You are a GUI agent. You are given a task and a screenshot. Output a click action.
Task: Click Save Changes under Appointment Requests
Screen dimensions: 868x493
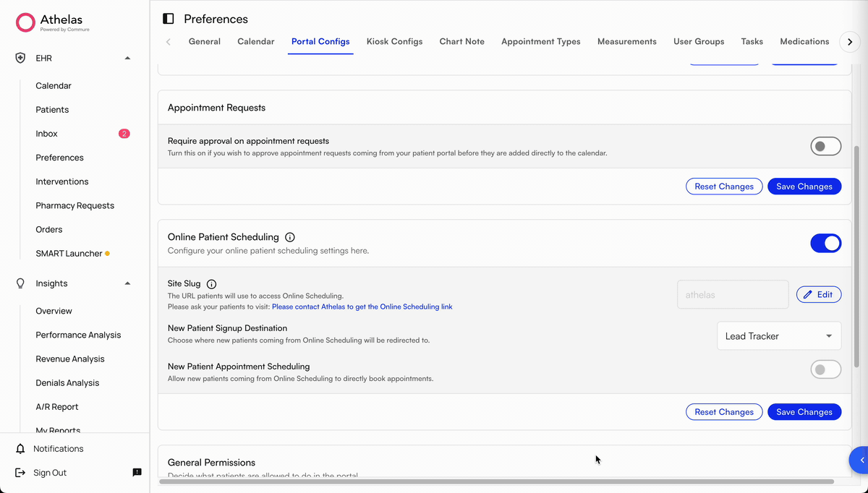[804, 187]
